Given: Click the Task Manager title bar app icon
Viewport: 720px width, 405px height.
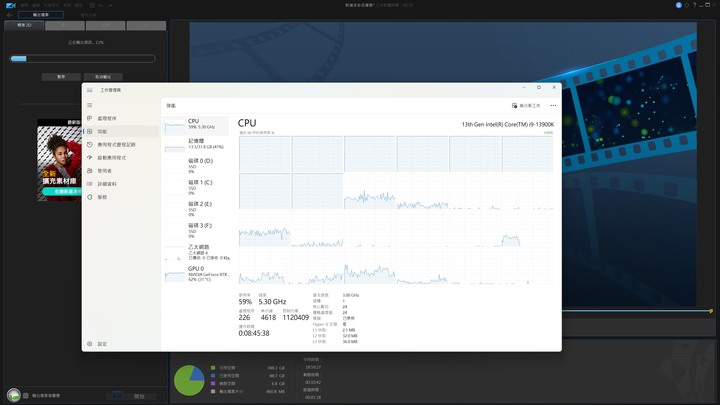Looking at the screenshot, I should 90,90.
